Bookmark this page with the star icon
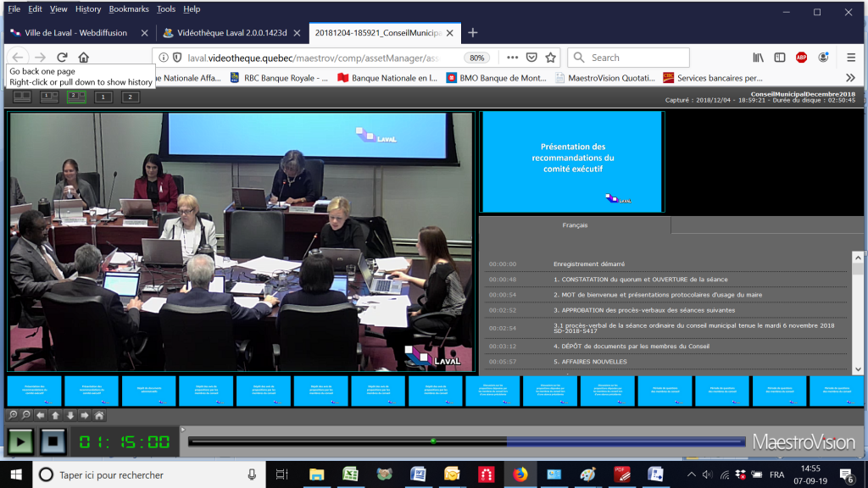 pos(551,58)
